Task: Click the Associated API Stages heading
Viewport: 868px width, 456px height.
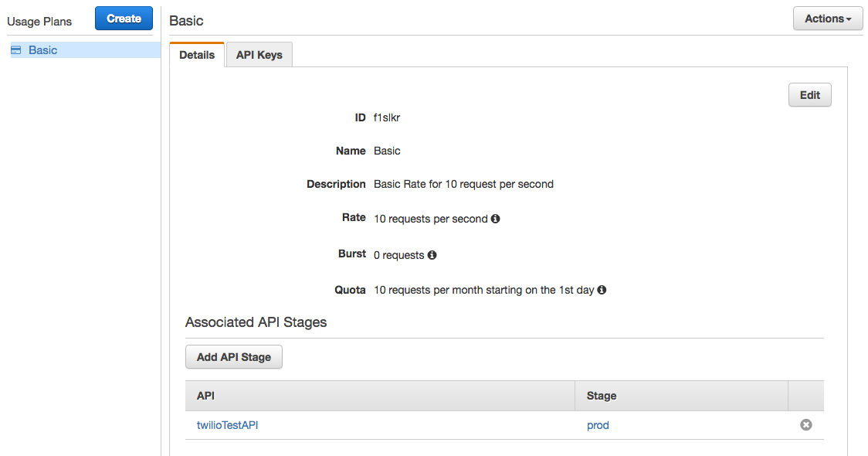Action: point(256,322)
